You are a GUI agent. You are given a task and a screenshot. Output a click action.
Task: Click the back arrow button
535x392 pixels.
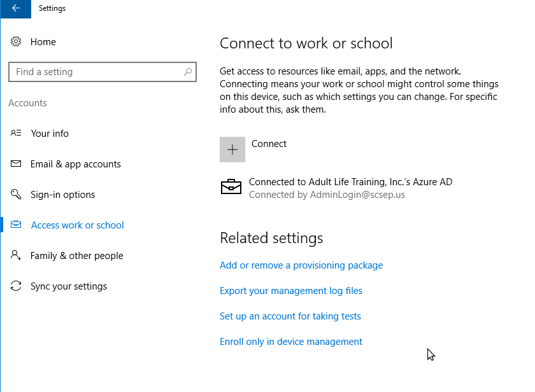coord(16,8)
